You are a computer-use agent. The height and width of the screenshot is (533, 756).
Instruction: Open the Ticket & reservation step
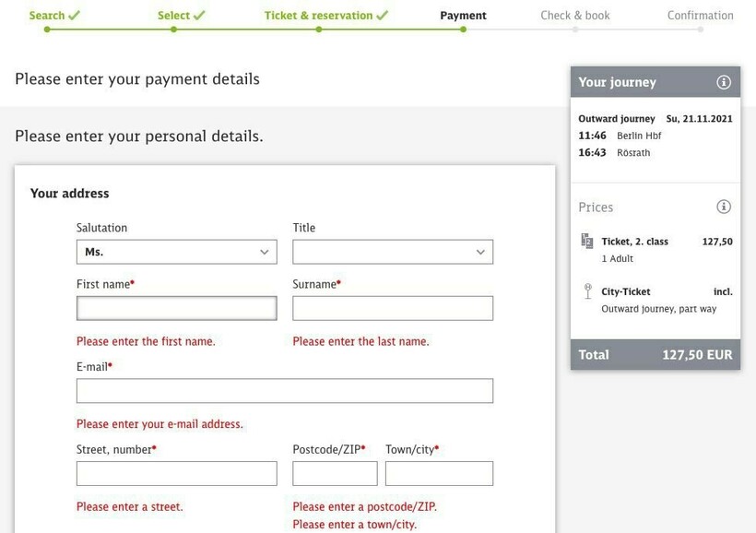318,16
